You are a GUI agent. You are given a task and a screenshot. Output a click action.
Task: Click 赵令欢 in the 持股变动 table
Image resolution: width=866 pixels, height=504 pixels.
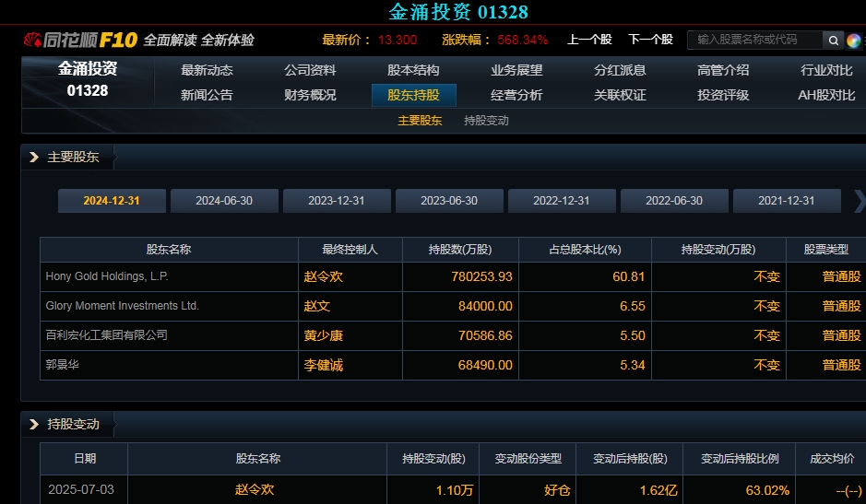[x=255, y=489]
